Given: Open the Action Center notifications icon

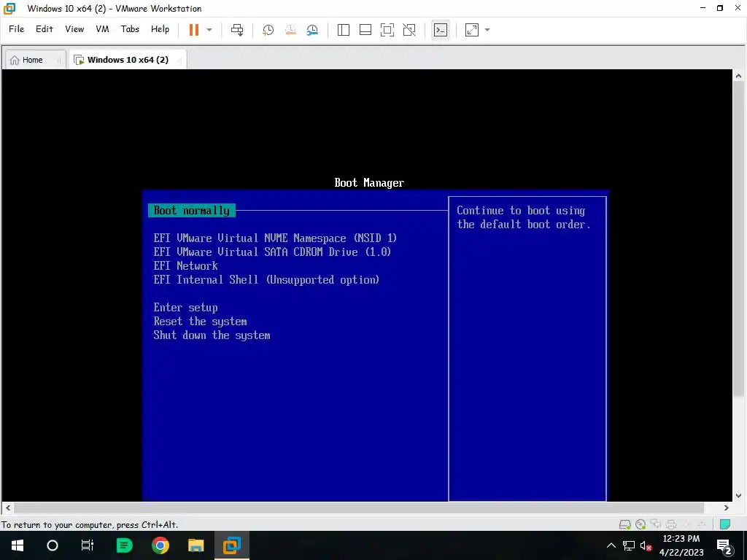Looking at the screenshot, I should click(x=724, y=546).
